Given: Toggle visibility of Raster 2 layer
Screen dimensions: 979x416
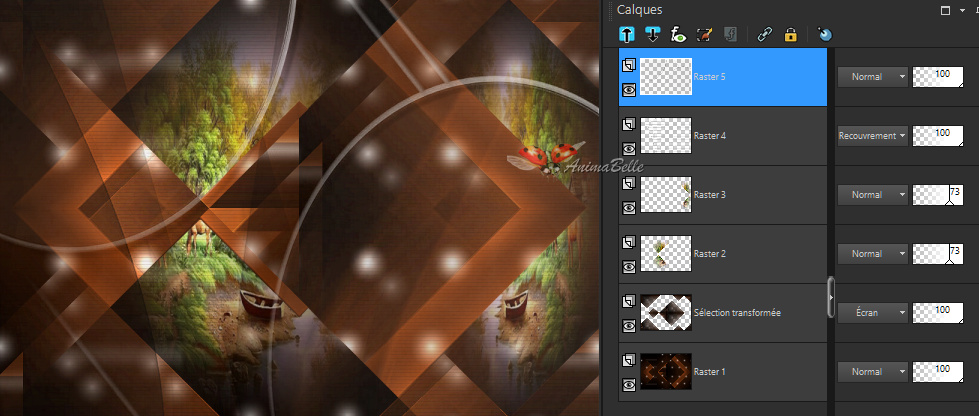Looking at the screenshot, I should (629, 267).
